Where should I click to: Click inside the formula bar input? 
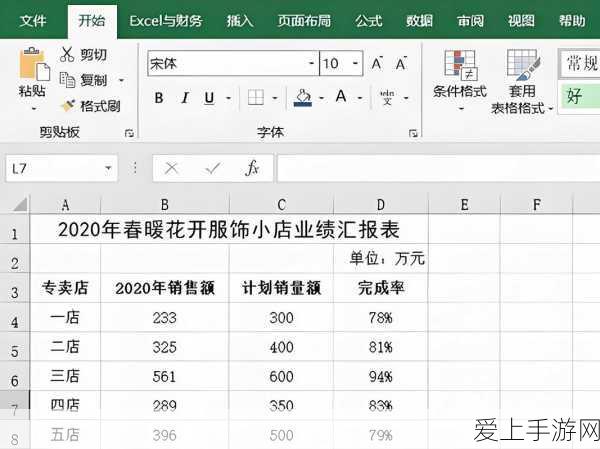click(x=439, y=168)
